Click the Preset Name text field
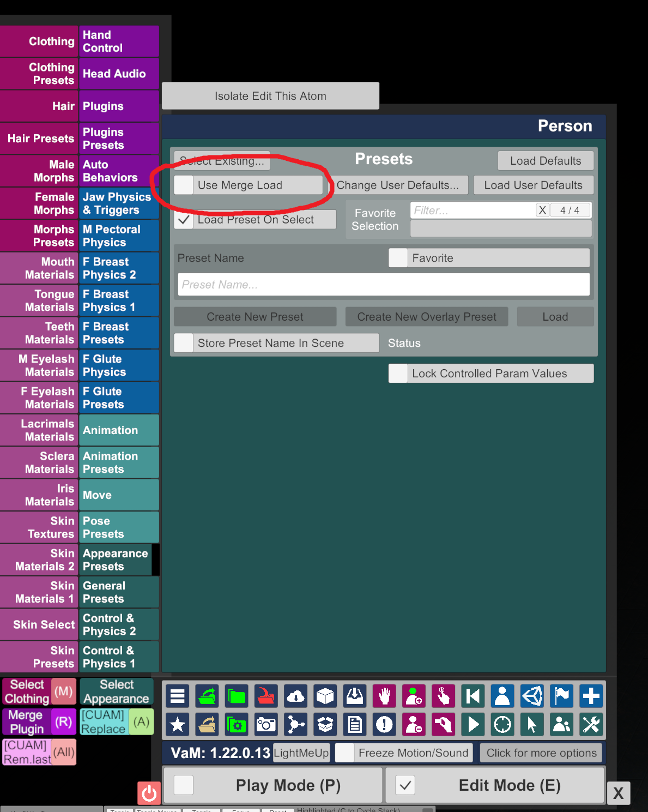This screenshot has width=648, height=812. (384, 285)
